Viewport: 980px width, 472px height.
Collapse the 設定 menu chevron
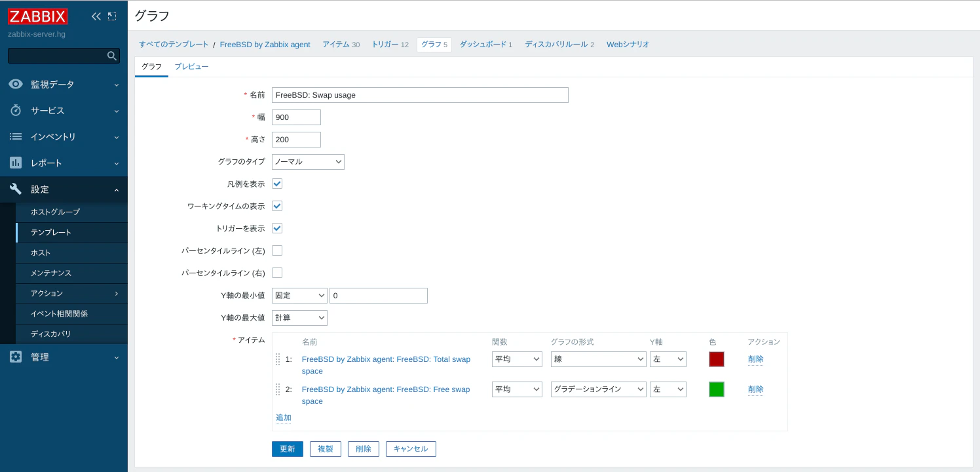(117, 189)
